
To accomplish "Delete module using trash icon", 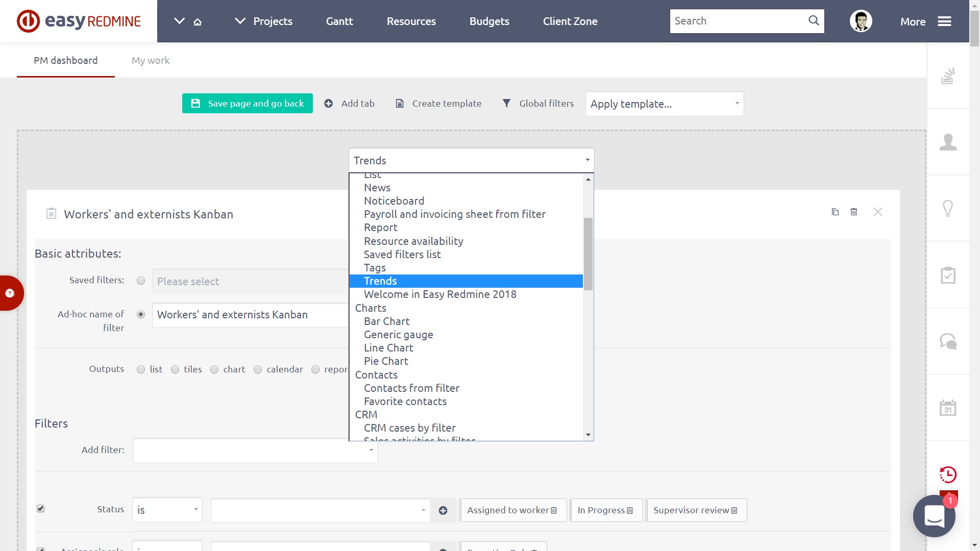I will (x=854, y=212).
